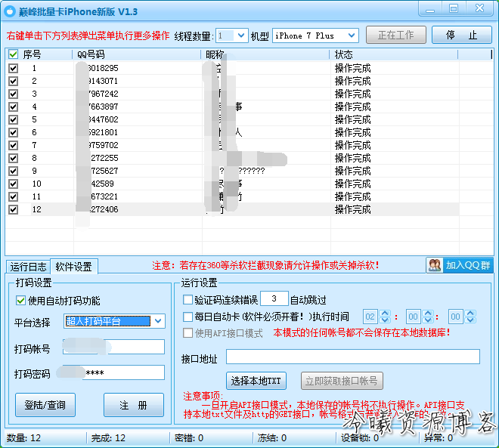Decrease the hour value with down arrow

pyautogui.click(x=385, y=320)
